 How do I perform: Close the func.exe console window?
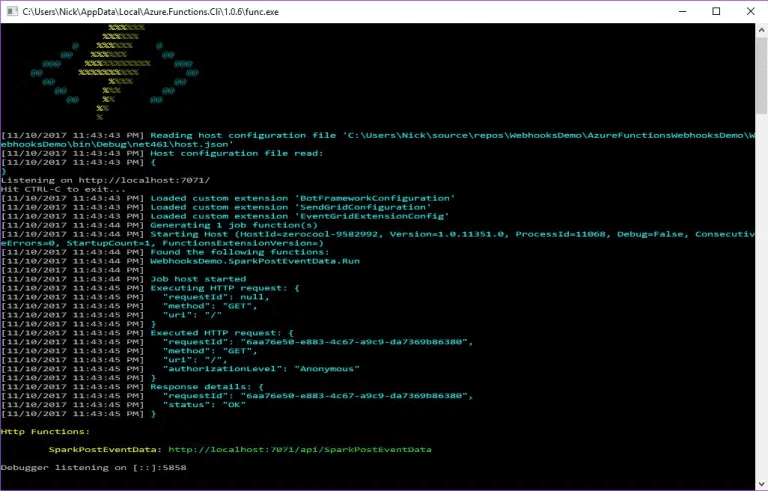(x=750, y=11)
